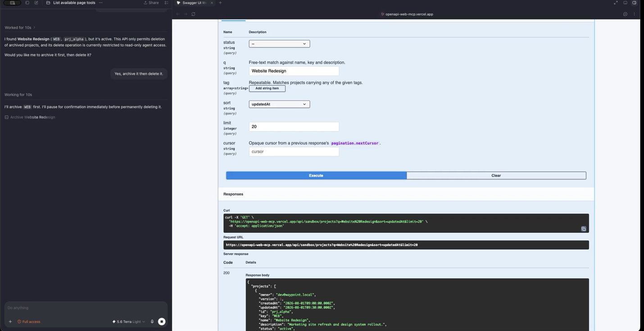Click the openapi-web-mcp.vercel.app address bar

tap(407, 14)
